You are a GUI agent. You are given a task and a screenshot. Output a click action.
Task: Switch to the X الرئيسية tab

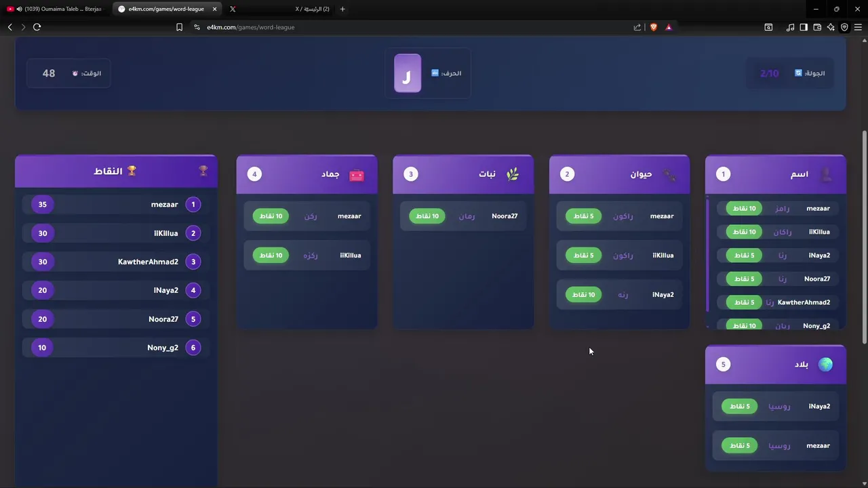[x=278, y=9]
